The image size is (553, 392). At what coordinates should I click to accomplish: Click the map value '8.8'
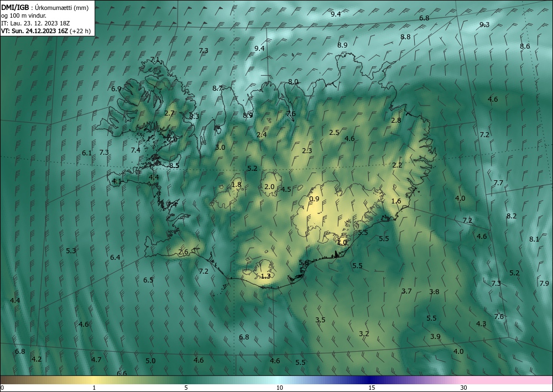(405, 36)
